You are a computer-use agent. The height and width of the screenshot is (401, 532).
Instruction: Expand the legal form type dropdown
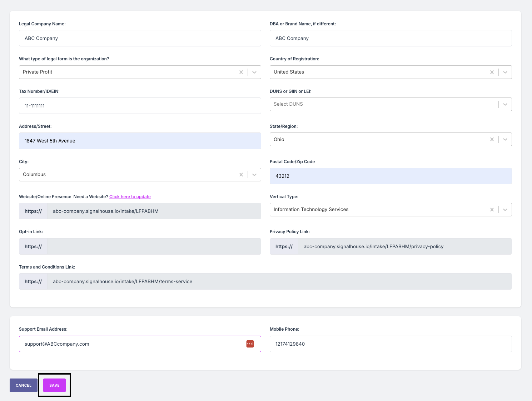click(x=254, y=72)
